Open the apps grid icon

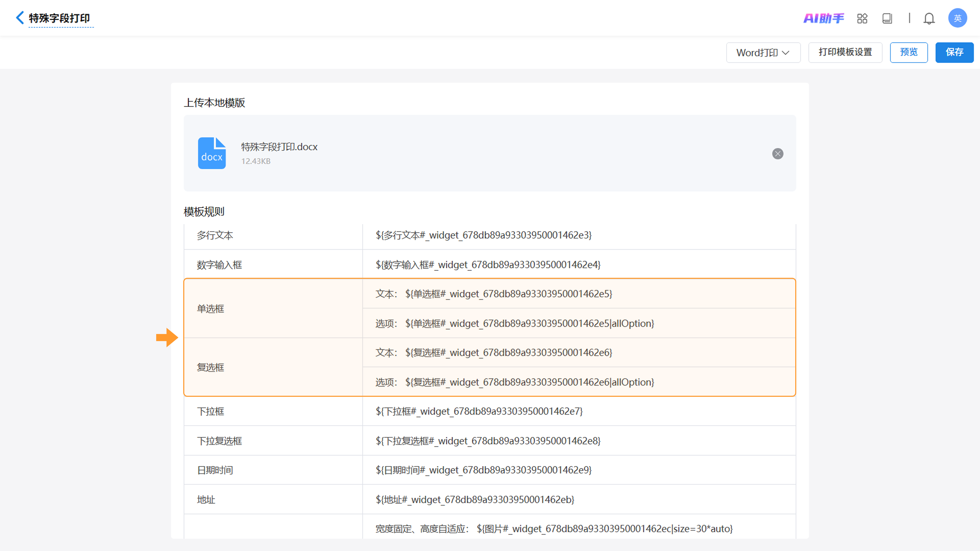[x=862, y=18]
